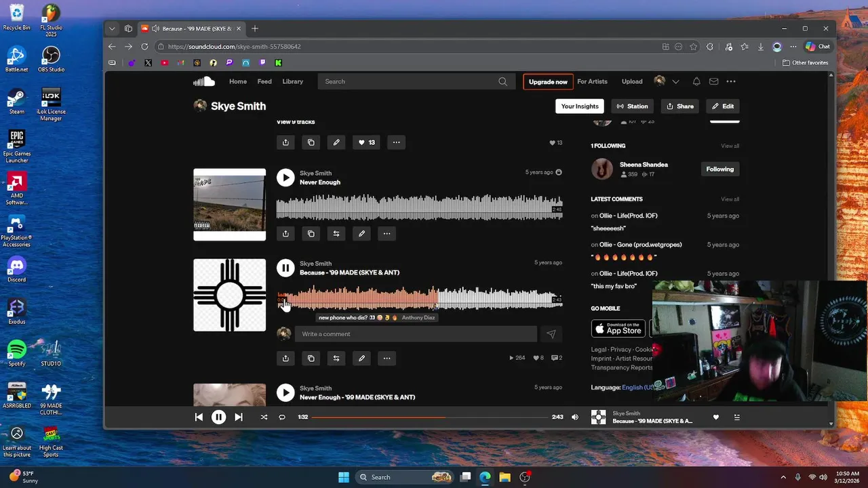Screen dimensions: 868x488
Task: Open more options for Because - '99 MADE track
Action: (387, 358)
